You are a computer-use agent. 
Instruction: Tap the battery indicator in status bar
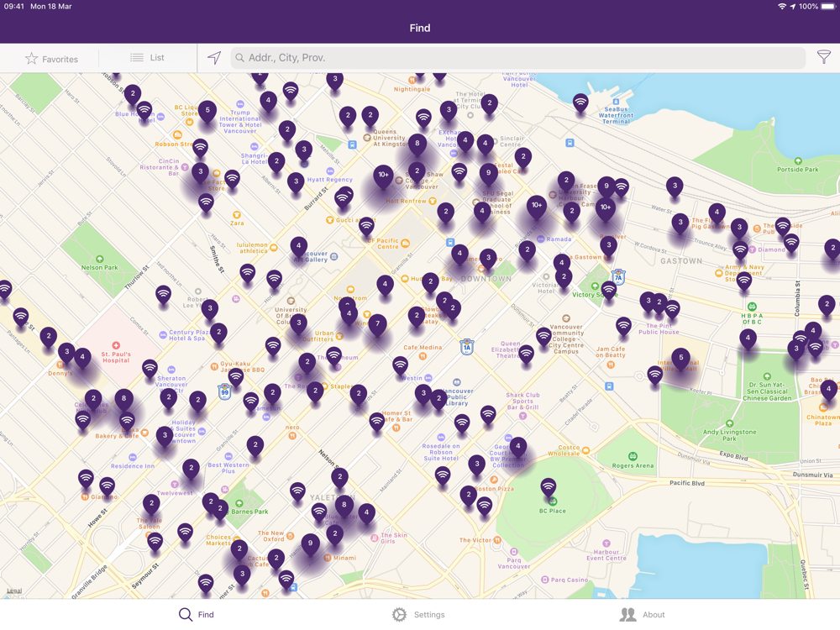[x=829, y=7]
